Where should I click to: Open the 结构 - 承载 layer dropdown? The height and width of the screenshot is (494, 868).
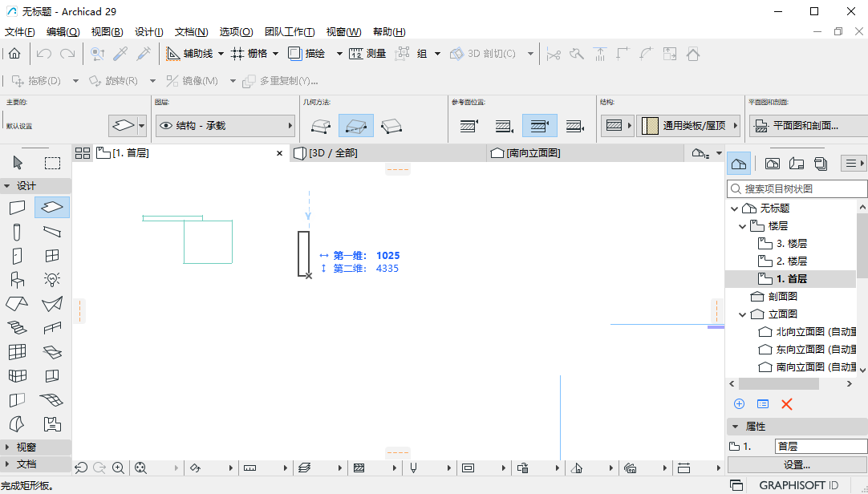click(x=225, y=126)
